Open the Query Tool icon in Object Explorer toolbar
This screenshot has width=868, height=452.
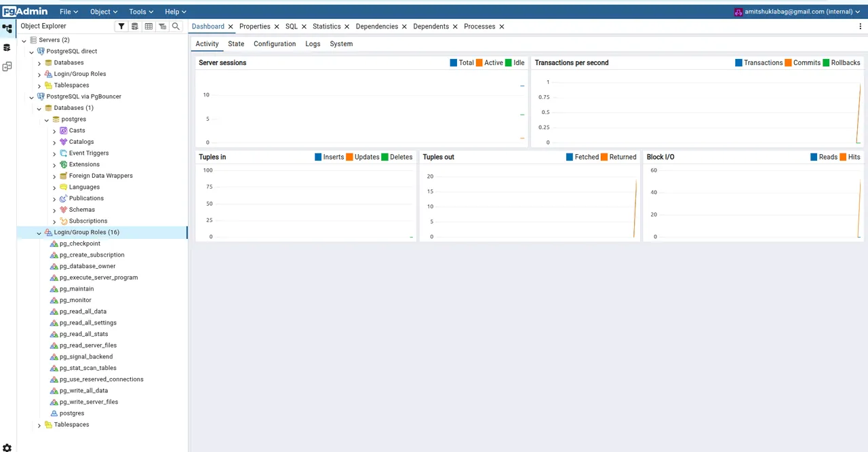click(135, 26)
